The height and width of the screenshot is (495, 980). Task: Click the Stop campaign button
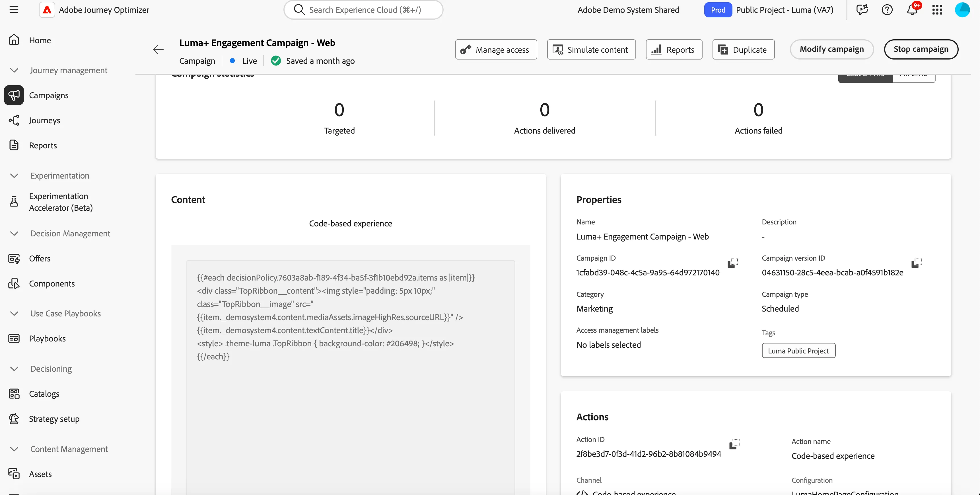pos(921,50)
